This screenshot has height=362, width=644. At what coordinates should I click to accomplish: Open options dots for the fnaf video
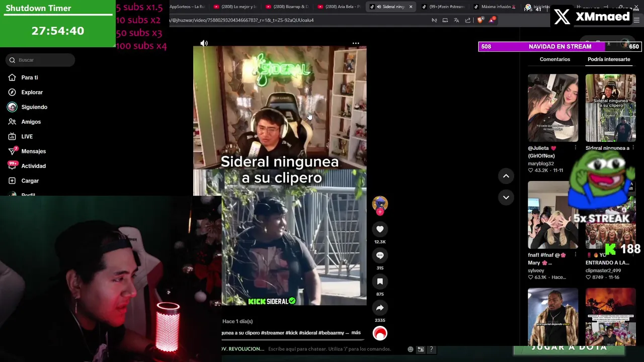pyautogui.click(x=576, y=255)
